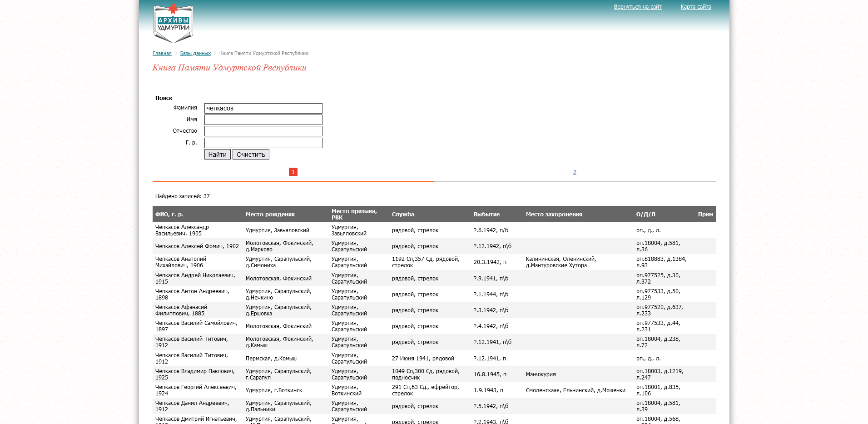Click the Выбытие column header
868x424 pixels.
click(x=486, y=214)
